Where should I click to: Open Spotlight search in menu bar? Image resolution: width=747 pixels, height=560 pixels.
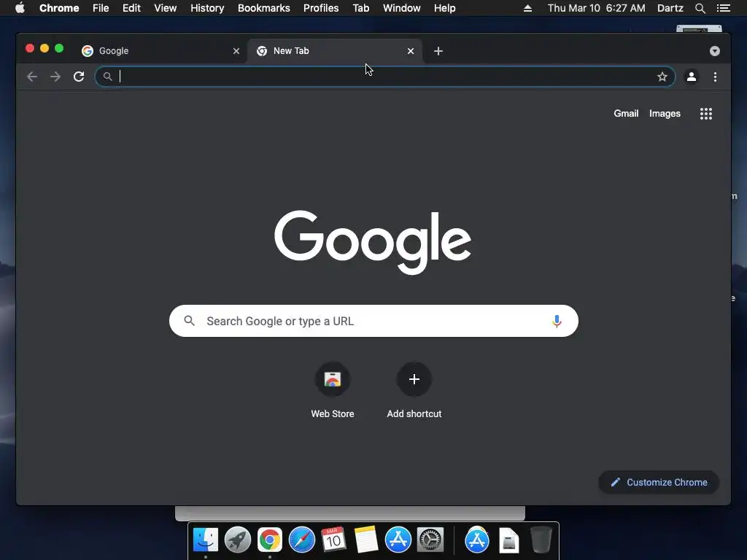[700, 8]
